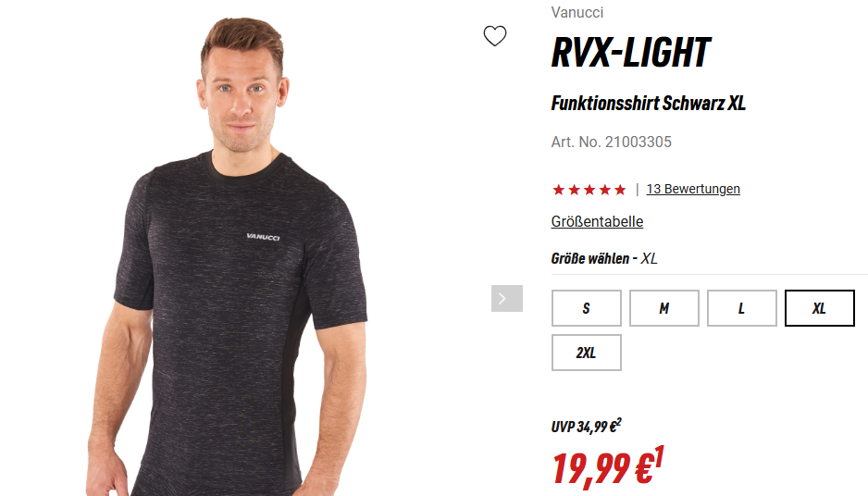868x496 pixels.
Task: Show next product image with arrow
Action: pyautogui.click(x=506, y=298)
